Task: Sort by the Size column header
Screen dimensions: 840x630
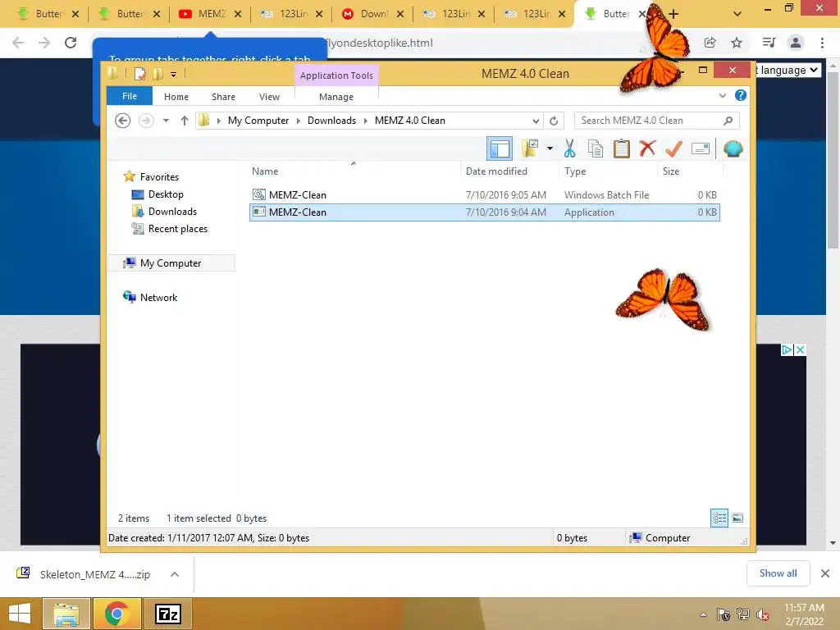Action: click(x=690, y=171)
